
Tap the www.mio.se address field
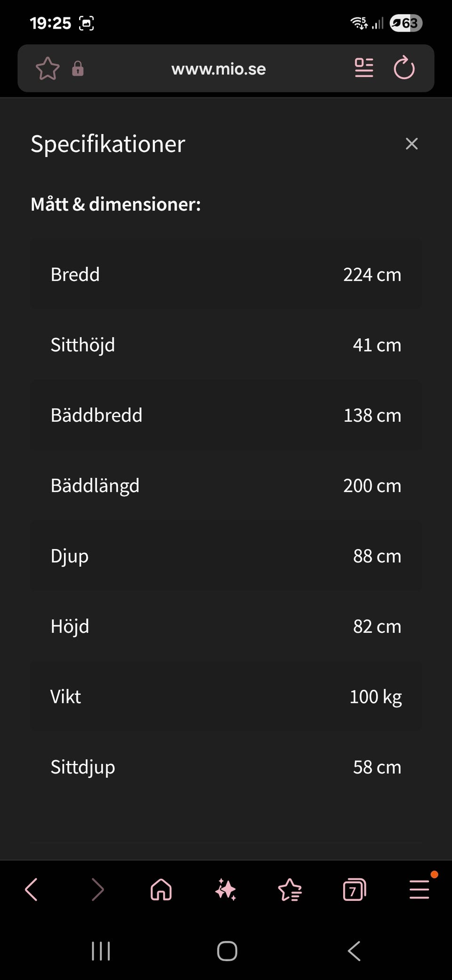(218, 69)
